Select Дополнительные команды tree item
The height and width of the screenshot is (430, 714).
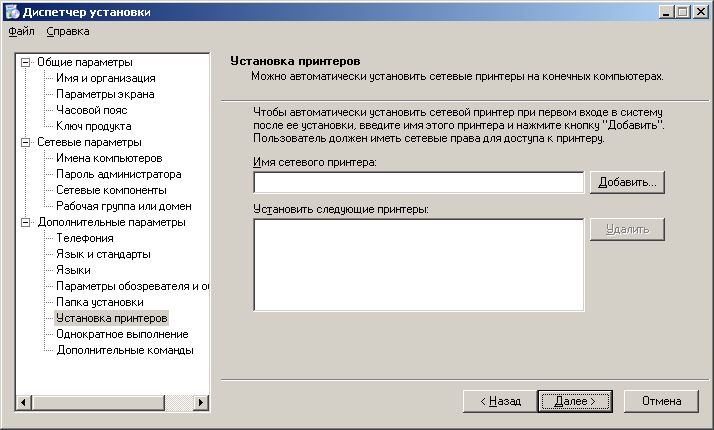coord(125,350)
